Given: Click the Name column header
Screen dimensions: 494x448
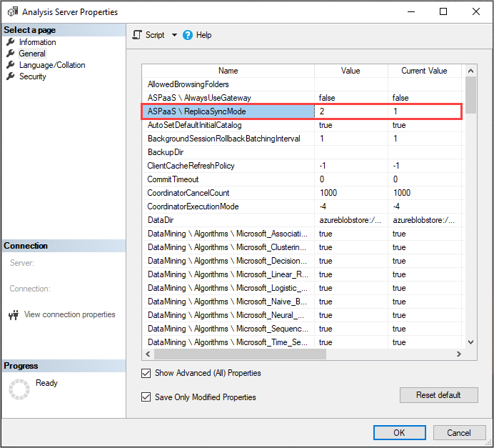Looking at the screenshot, I should pos(228,71).
